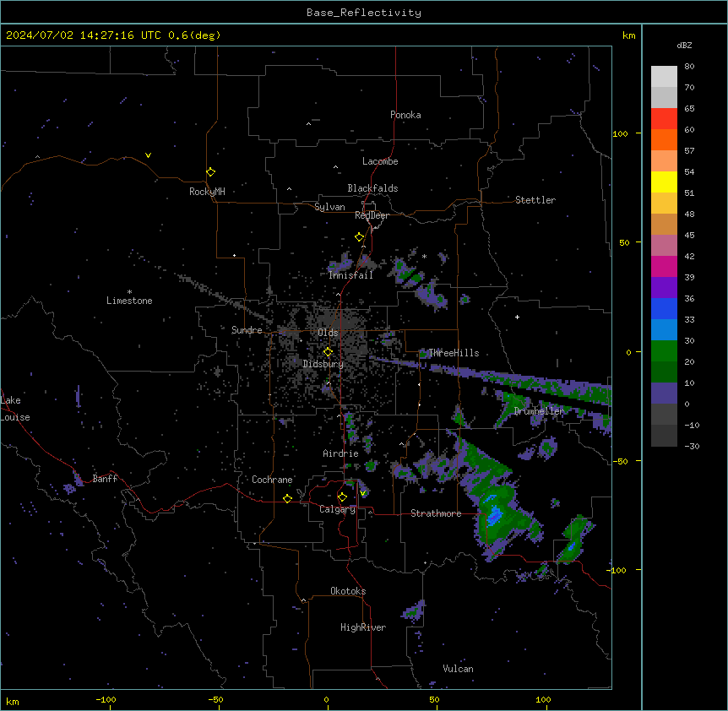Click the 100 tick label on right axis

(x=620, y=133)
